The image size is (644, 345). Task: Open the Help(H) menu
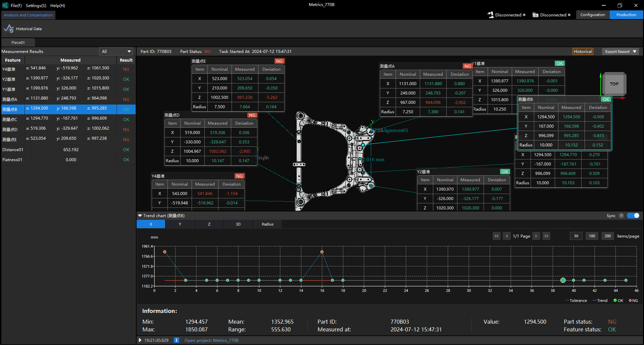[58, 5]
